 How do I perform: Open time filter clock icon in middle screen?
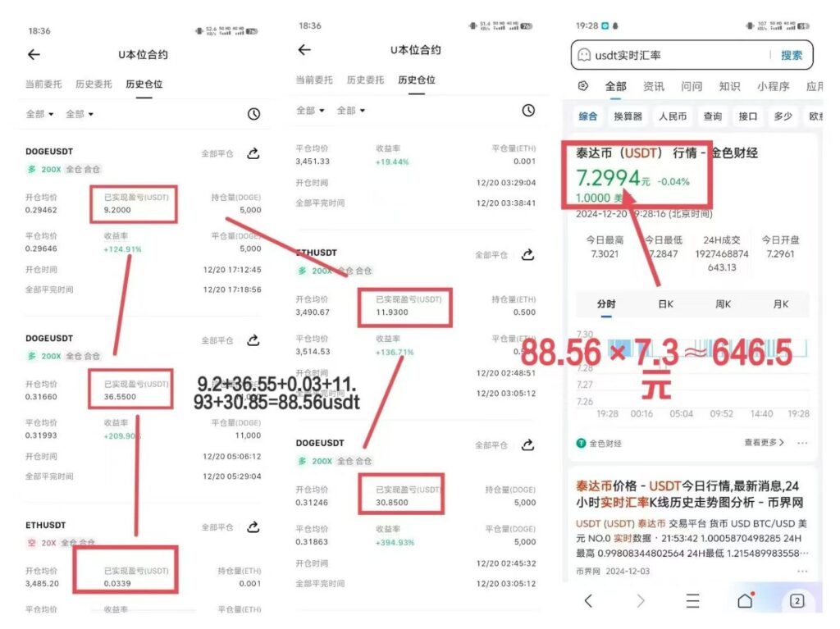(528, 111)
